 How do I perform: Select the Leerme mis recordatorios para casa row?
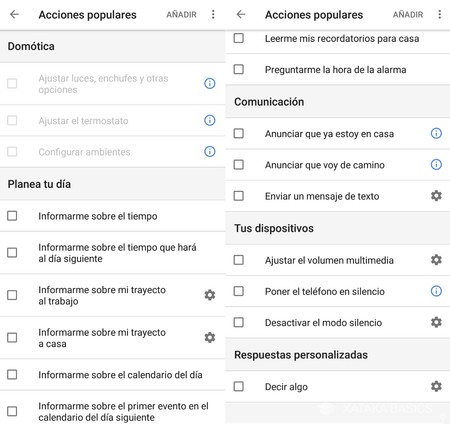pos(338,38)
